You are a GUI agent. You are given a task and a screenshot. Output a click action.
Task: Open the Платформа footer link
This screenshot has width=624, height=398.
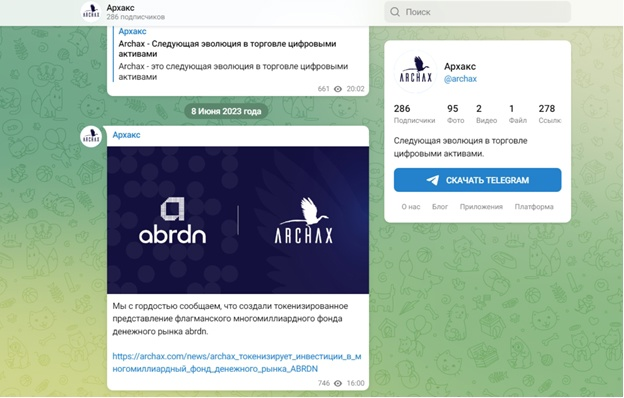pyautogui.click(x=534, y=207)
